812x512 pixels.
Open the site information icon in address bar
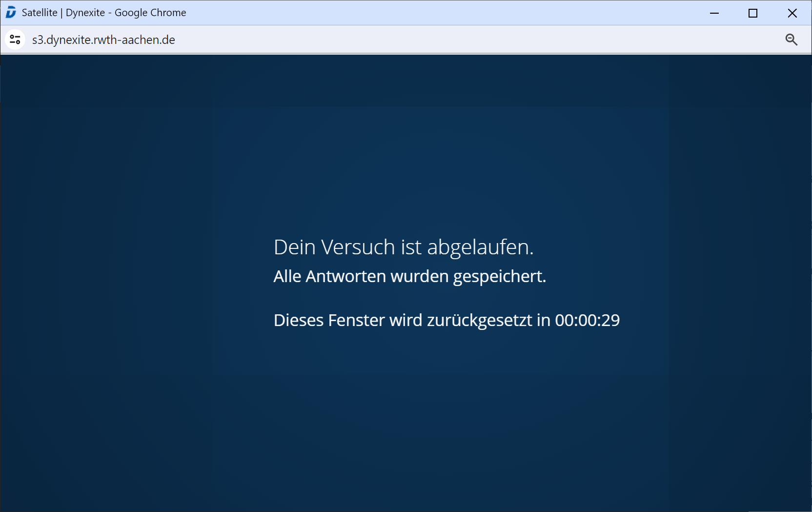coord(15,40)
